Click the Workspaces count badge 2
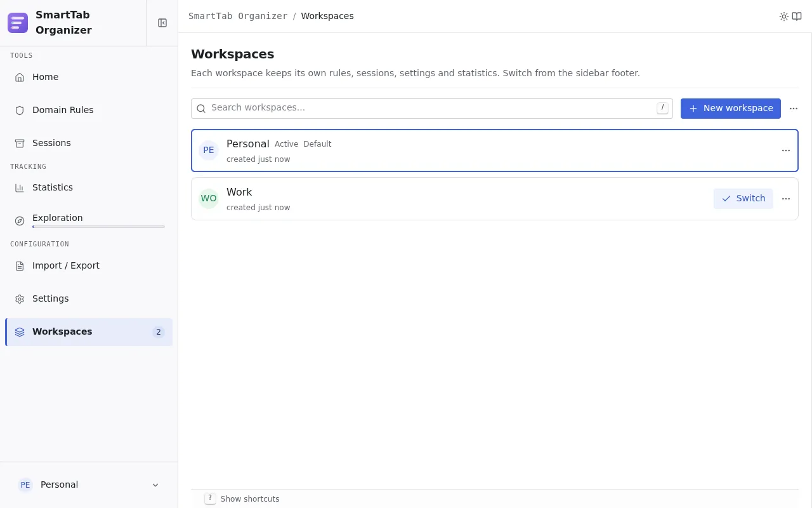812x508 pixels. [x=159, y=332]
